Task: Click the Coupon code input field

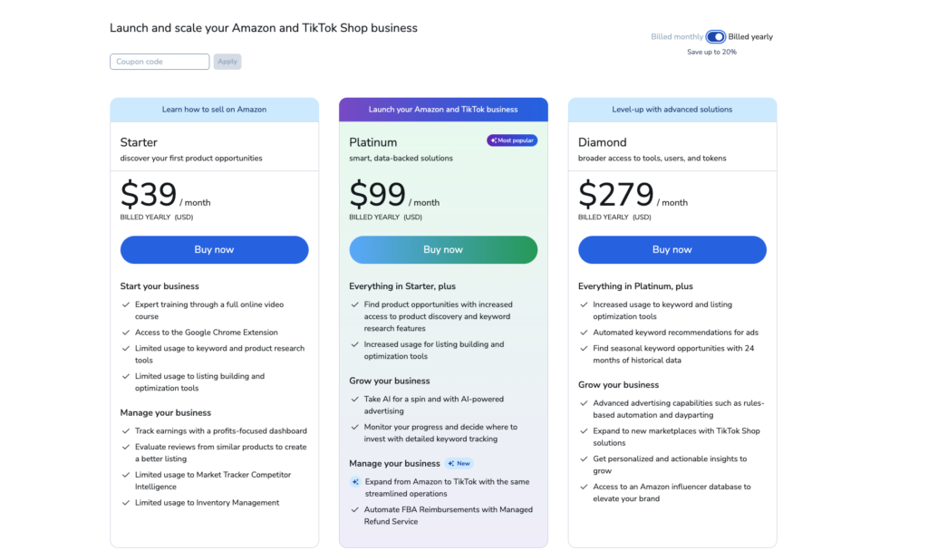Action: point(159,62)
